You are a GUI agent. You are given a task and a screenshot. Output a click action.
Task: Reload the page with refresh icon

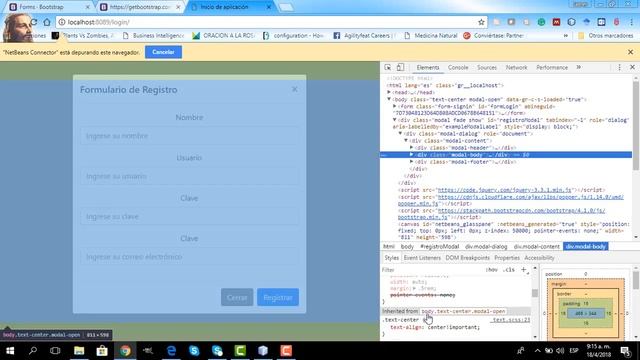pyautogui.click(x=34, y=22)
